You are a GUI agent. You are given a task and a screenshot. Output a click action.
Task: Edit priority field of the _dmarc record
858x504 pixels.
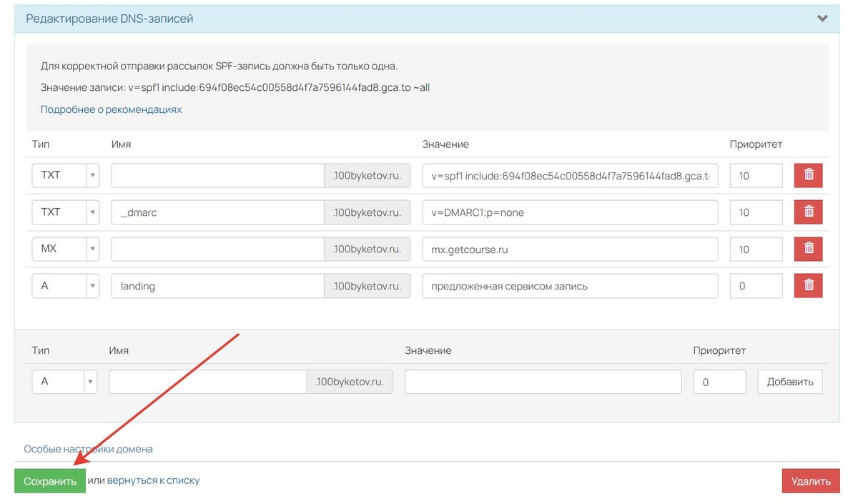[756, 212]
